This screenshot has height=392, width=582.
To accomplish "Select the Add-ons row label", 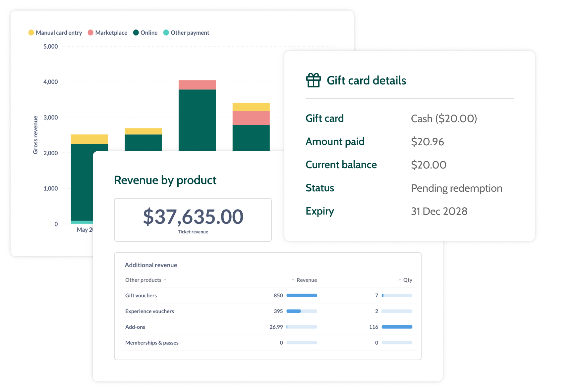I will [135, 327].
